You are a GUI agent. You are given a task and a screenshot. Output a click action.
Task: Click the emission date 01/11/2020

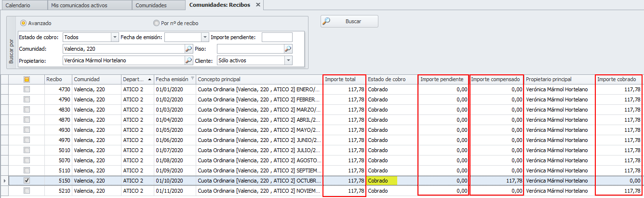pos(169,191)
